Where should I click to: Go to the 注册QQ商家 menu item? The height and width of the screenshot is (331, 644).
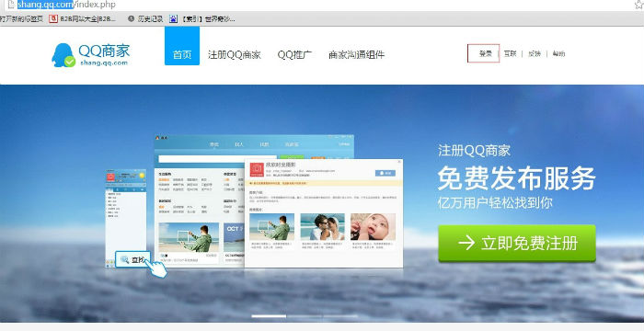[x=234, y=54]
